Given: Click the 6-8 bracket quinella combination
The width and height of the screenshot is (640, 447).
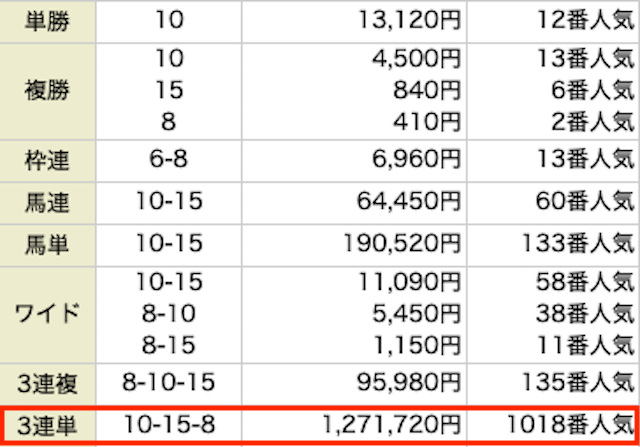Looking at the screenshot, I should pyautogui.click(x=168, y=159).
